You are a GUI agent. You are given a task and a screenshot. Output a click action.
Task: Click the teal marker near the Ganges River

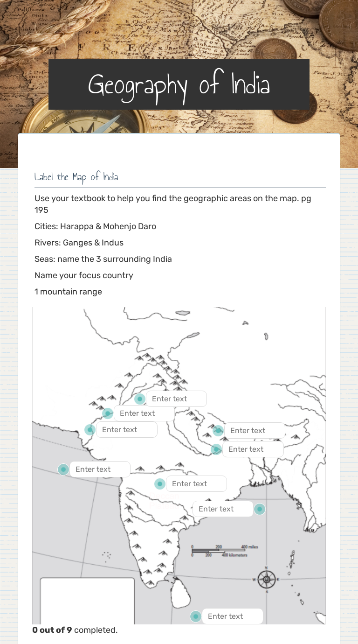(217, 430)
